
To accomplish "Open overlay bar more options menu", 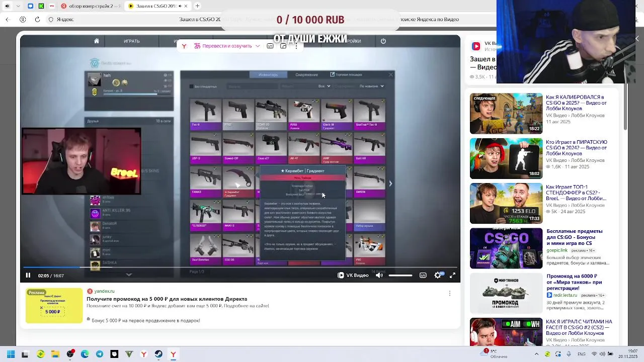I will pos(296,46).
